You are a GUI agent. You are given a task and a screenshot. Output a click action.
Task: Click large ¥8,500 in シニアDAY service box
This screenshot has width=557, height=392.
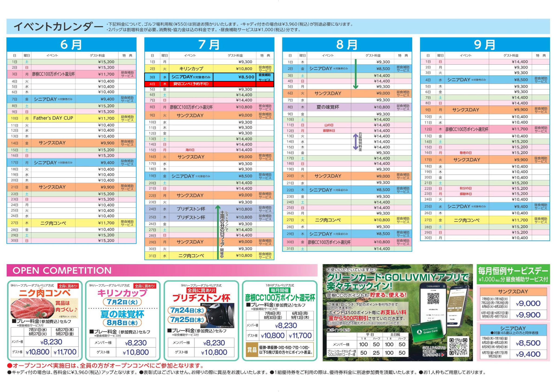pos(528,343)
